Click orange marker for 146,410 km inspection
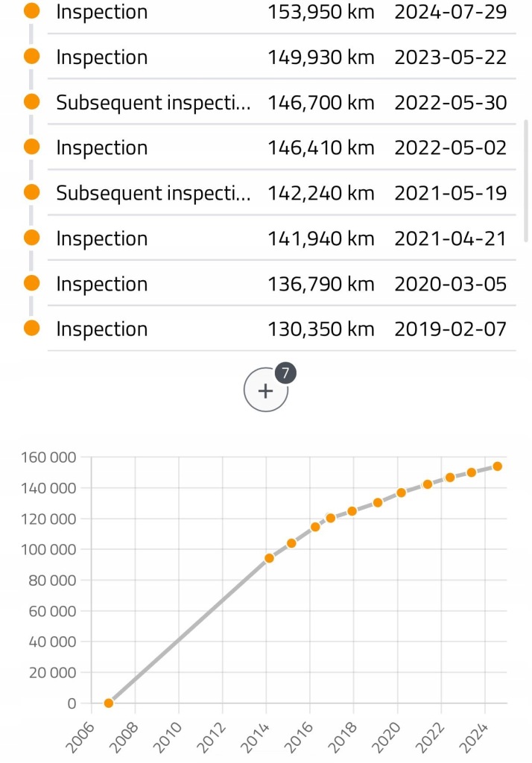 [x=31, y=147]
